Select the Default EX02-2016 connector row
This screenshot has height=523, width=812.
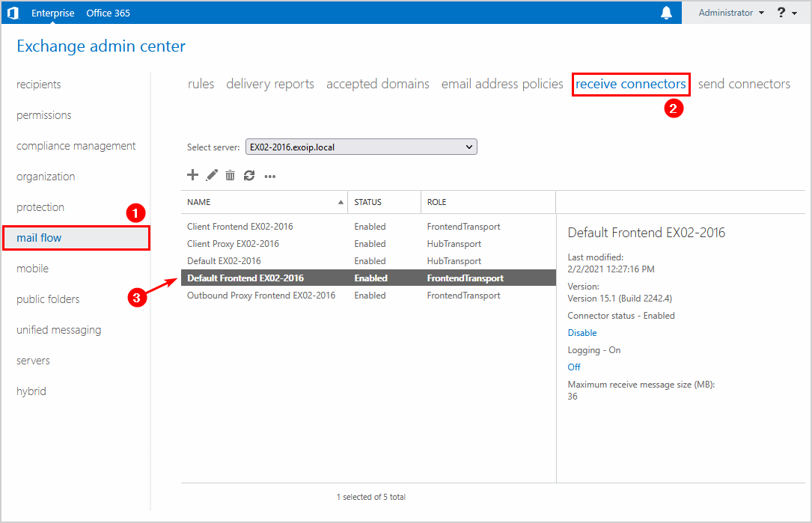(x=368, y=261)
